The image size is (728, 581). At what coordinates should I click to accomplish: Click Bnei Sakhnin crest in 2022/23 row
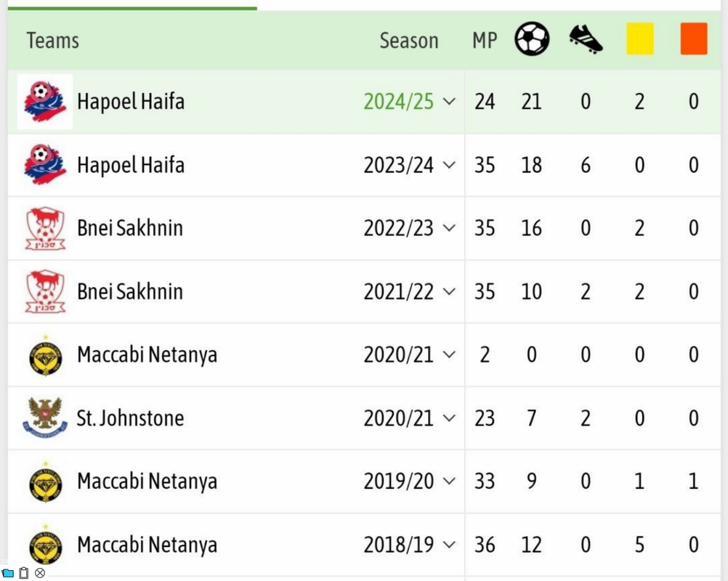(45, 228)
